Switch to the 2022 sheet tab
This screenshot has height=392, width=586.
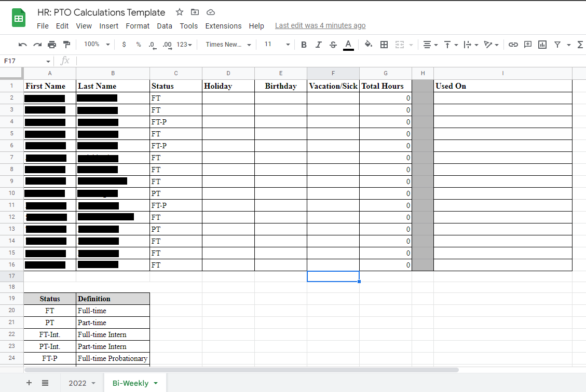[x=77, y=383]
